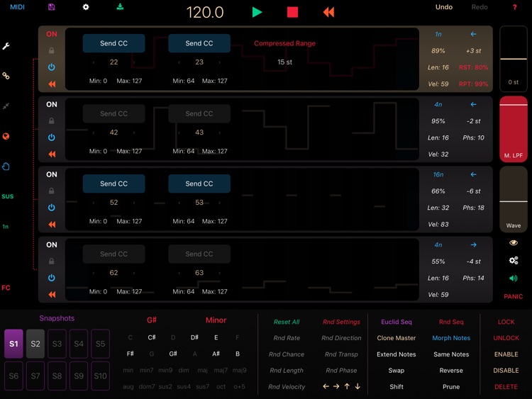Select snapshot S6

[x=13, y=376]
